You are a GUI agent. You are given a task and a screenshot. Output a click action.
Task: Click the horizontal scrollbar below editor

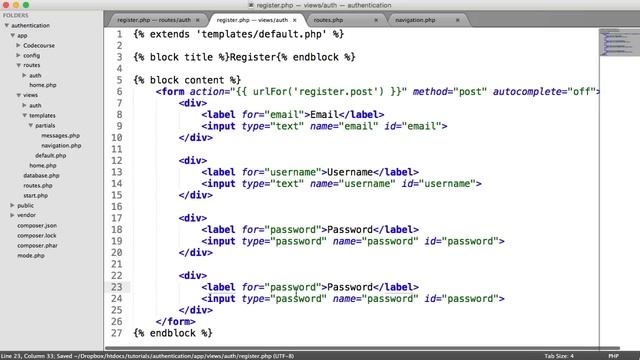[362, 348]
